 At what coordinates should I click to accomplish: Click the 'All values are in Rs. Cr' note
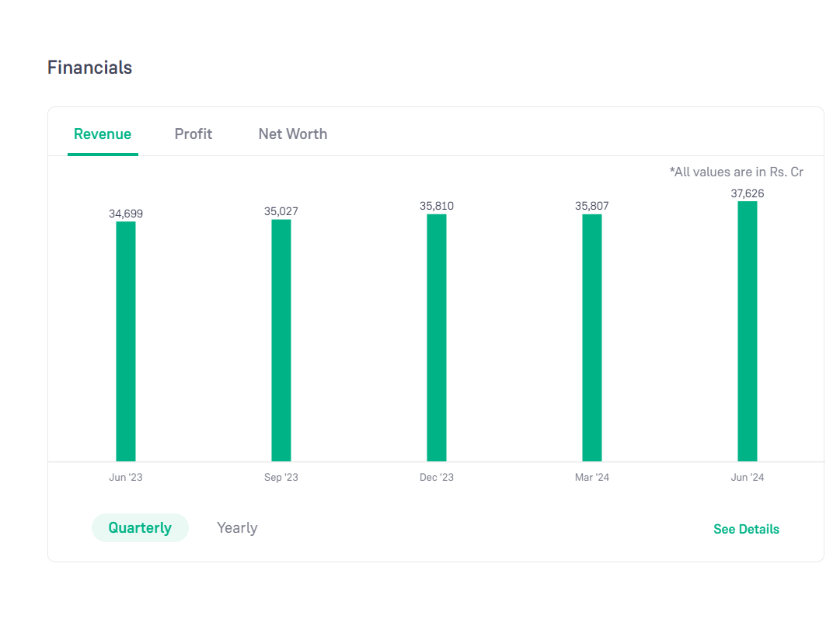click(736, 172)
